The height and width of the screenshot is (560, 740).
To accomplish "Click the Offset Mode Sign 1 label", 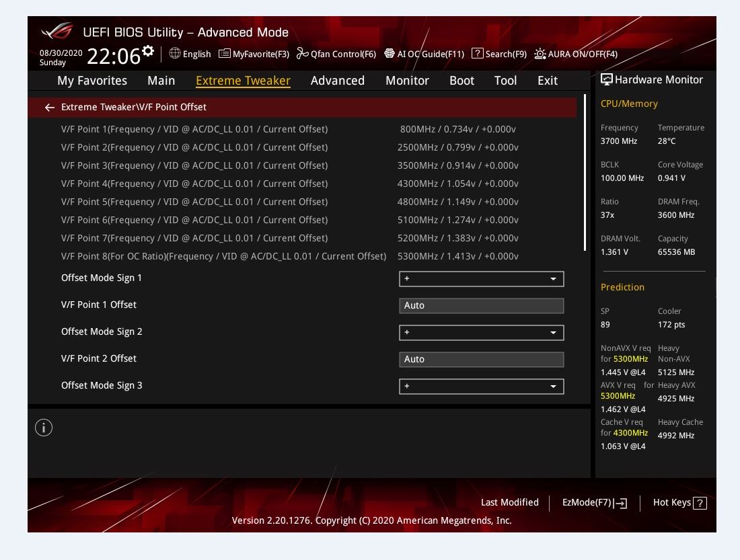I will (x=102, y=278).
